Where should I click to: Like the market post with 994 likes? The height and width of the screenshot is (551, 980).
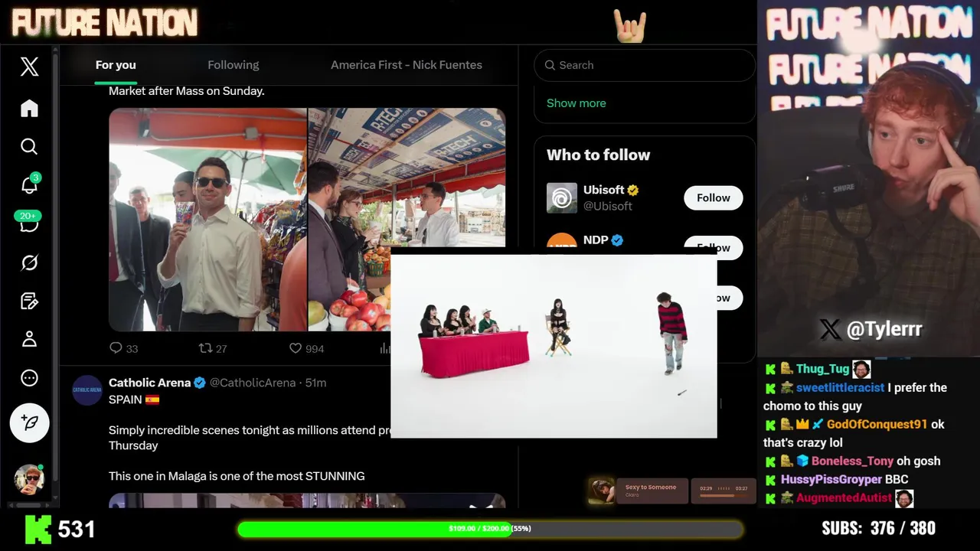pos(306,348)
